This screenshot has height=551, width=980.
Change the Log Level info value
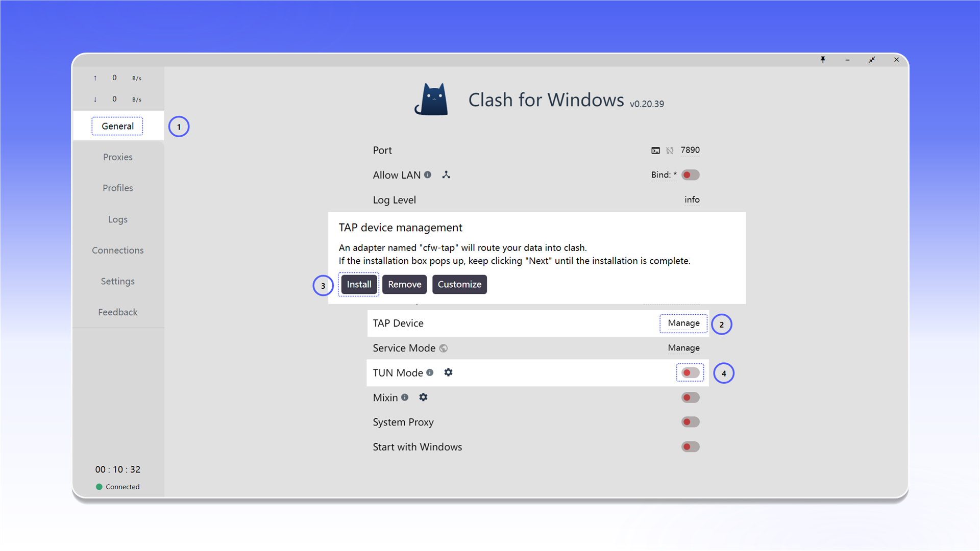click(x=692, y=199)
